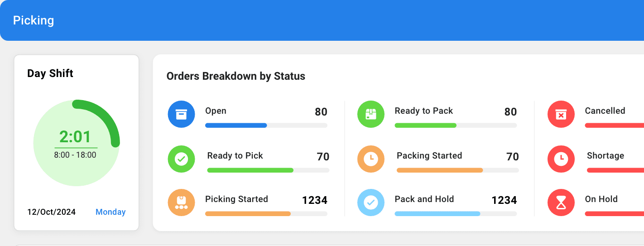644x246 pixels.
Task: Click the Picking Started count 1234
Action: pyautogui.click(x=315, y=200)
